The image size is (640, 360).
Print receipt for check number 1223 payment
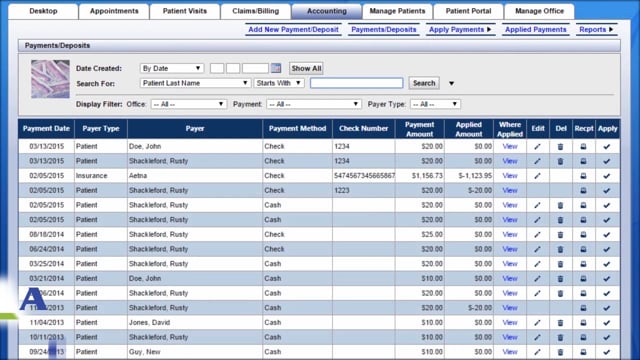click(583, 191)
